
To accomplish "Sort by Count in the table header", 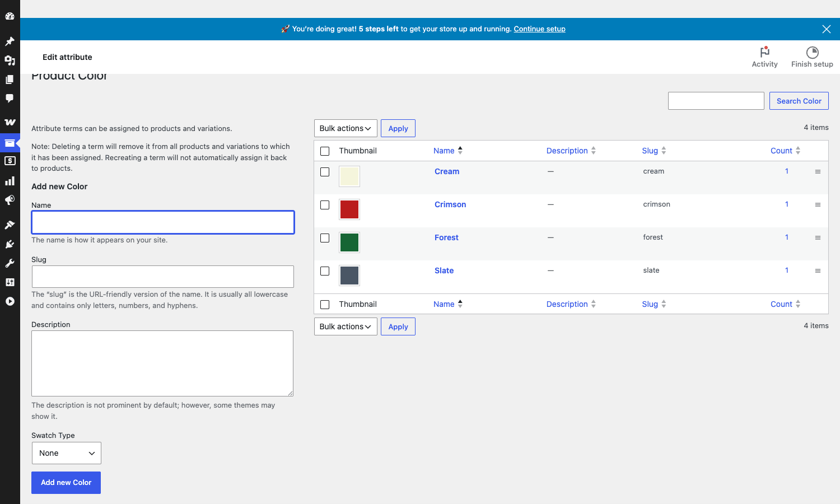I will (x=785, y=151).
